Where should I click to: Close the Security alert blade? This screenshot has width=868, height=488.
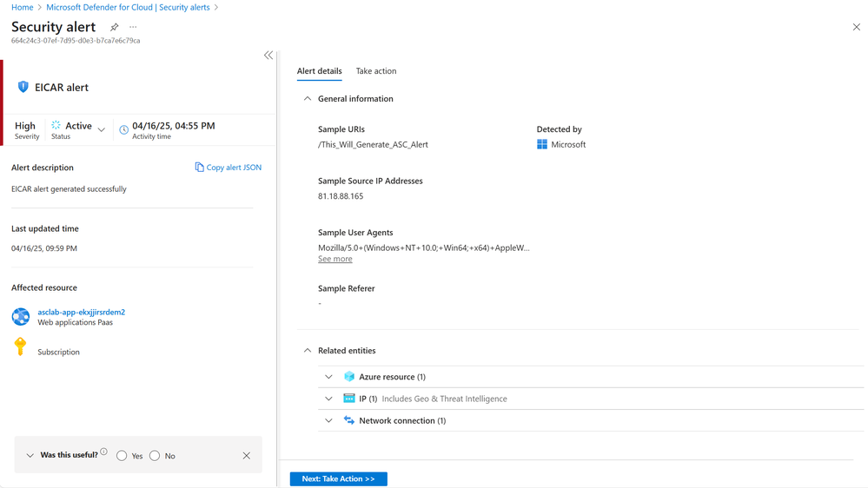click(x=857, y=27)
